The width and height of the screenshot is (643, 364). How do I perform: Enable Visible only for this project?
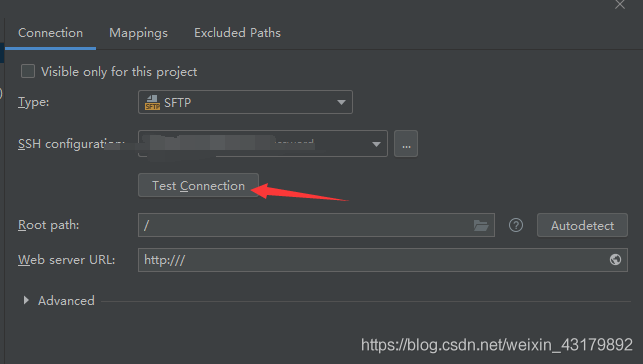coord(28,71)
